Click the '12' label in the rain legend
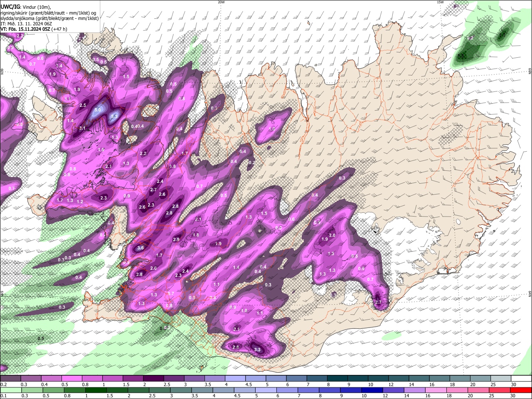 pos(385,396)
